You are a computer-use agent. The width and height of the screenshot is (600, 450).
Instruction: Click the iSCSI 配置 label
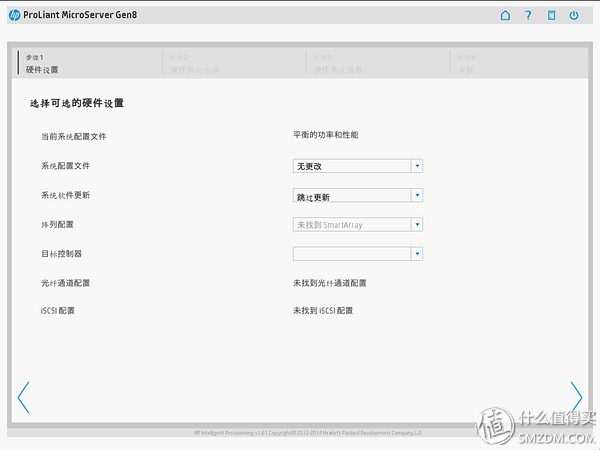pos(58,310)
